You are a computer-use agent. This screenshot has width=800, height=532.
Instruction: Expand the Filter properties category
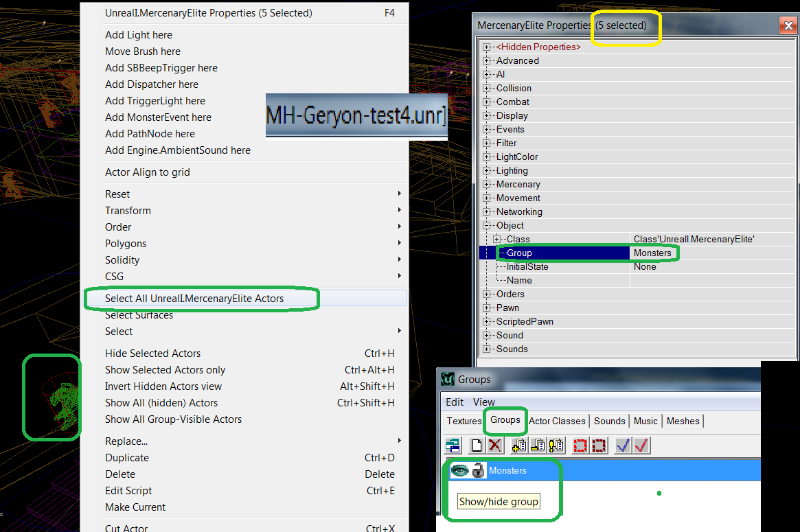[486, 143]
